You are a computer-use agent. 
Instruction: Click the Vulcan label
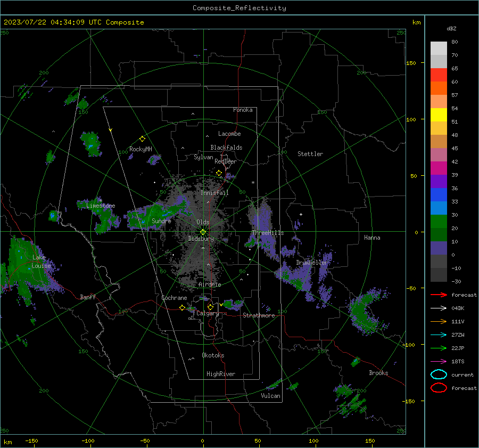pos(271,396)
